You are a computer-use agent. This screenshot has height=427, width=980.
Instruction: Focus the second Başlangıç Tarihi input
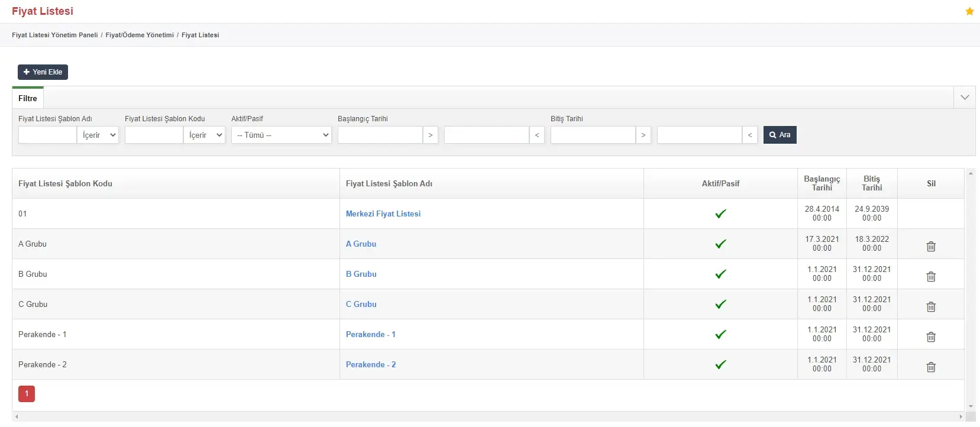(x=487, y=135)
